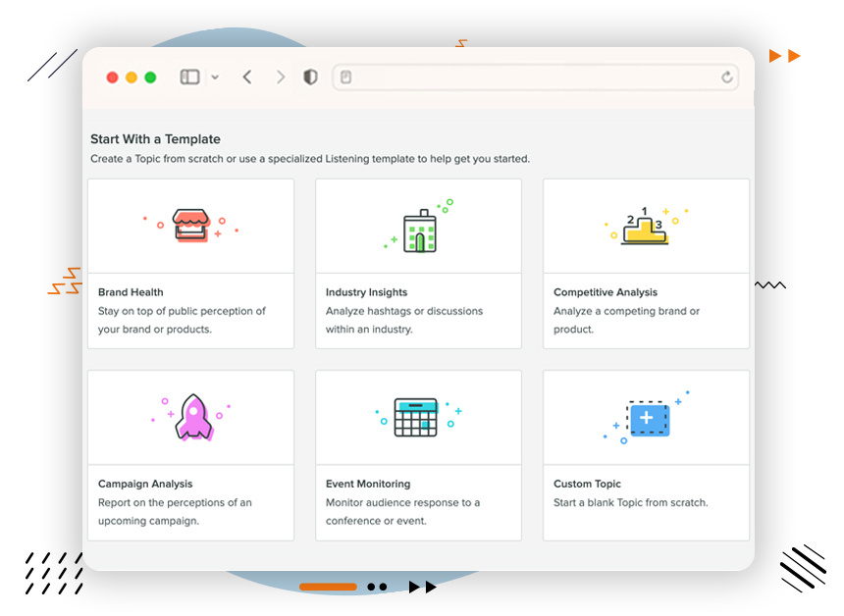This screenshot has height=616, width=844.
Task: Go forward to the next page
Action: click(281, 77)
